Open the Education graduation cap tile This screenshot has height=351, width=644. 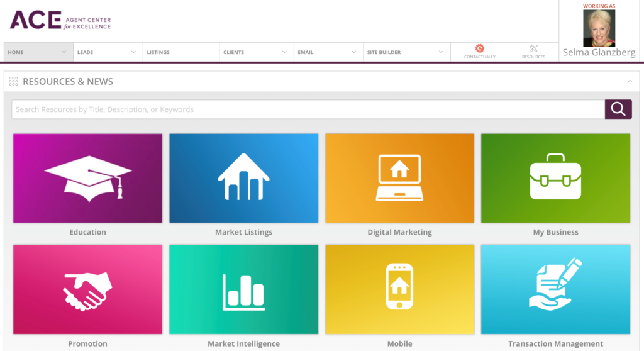(x=87, y=178)
